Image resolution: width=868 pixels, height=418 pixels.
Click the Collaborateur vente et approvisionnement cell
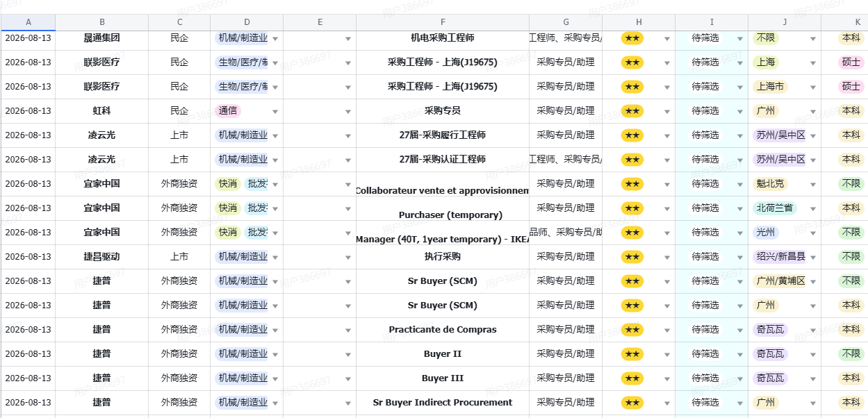(x=443, y=184)
